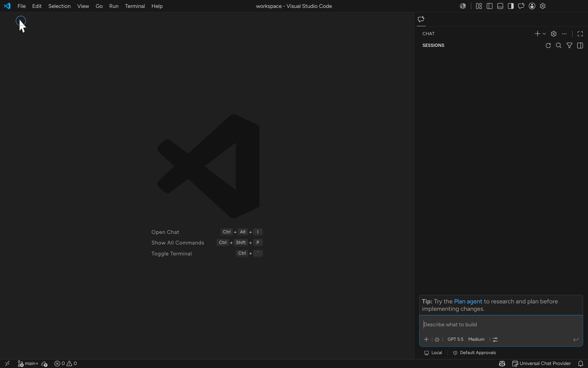This screenshot has height=368, width=588.
Task: Open the Local session target picker
Action: 433,352
